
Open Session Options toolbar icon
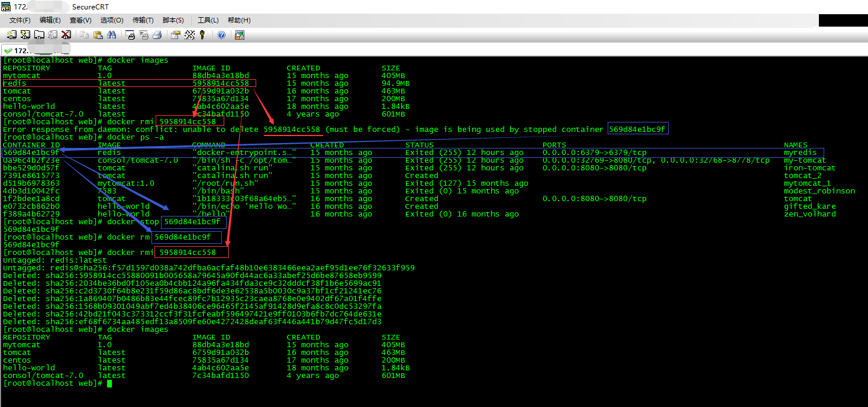(176, 35)
